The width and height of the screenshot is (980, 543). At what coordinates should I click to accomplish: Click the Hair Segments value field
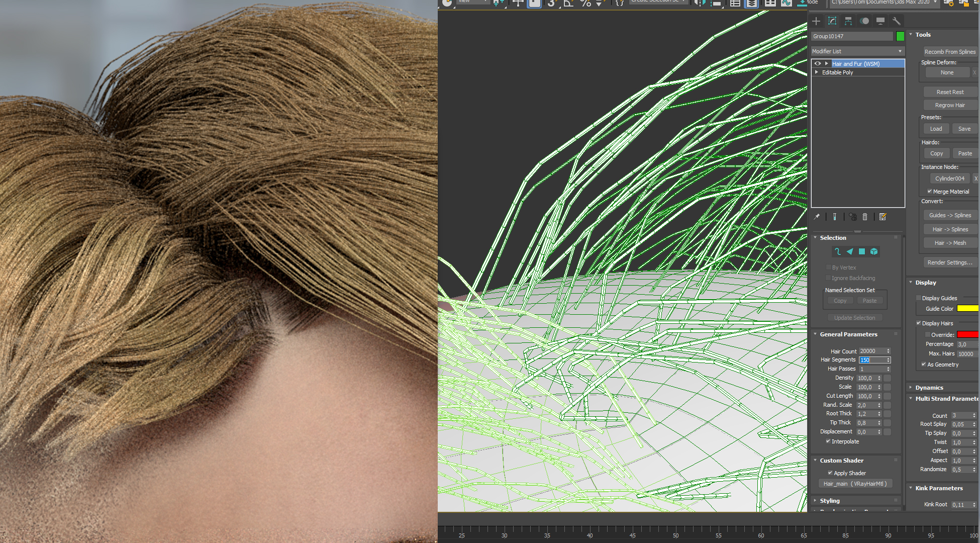click(x=872, y=360)
